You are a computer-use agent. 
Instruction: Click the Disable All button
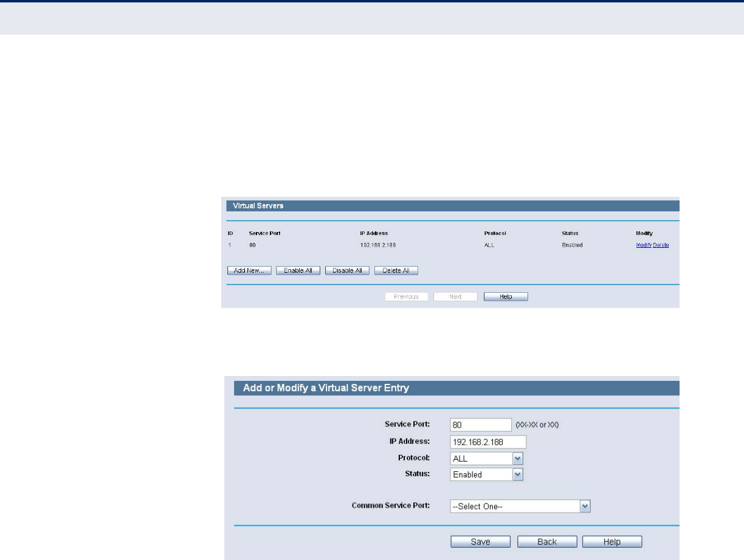pyautogui.click(x=347, y=270)
